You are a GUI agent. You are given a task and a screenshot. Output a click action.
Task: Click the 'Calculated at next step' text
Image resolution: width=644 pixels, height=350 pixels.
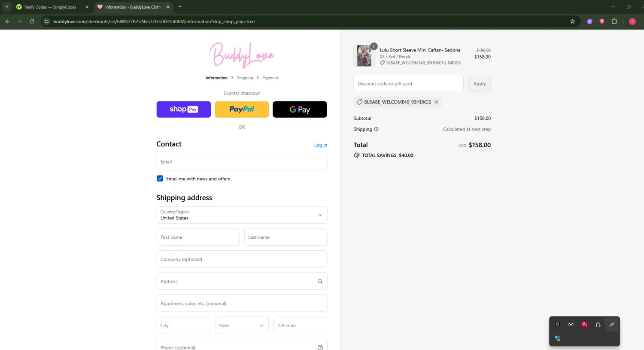point(467,129)
